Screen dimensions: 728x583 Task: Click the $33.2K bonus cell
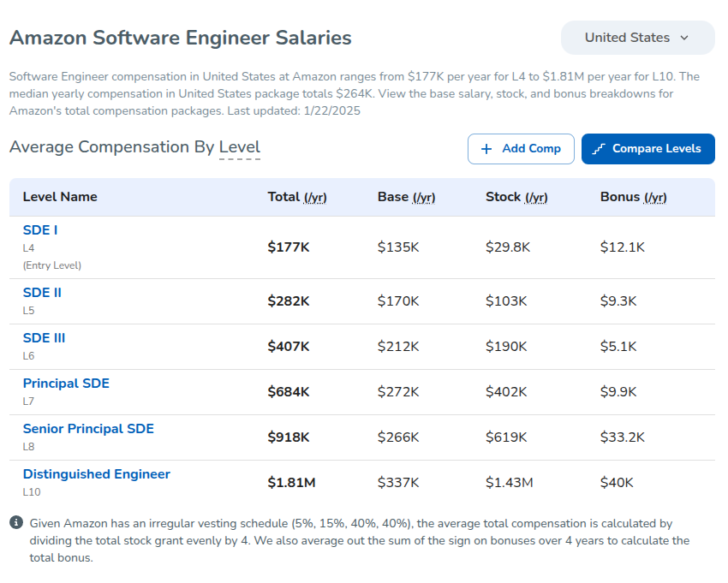point(623,437)
